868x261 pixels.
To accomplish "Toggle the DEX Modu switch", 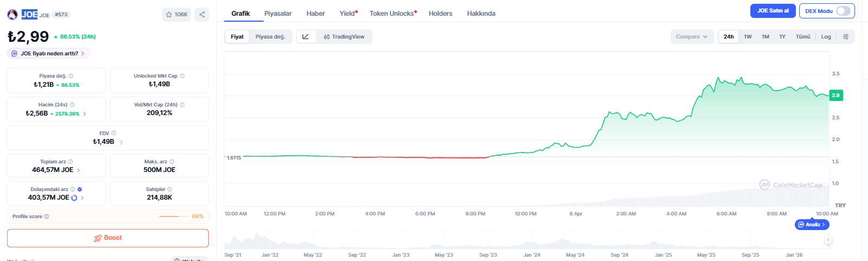I will coord(843,11).
